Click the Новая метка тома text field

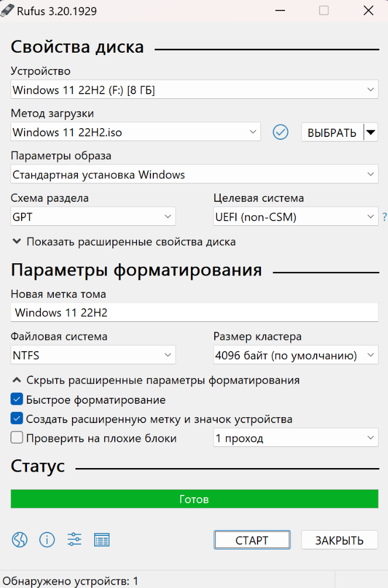click(x=194, y=312)
